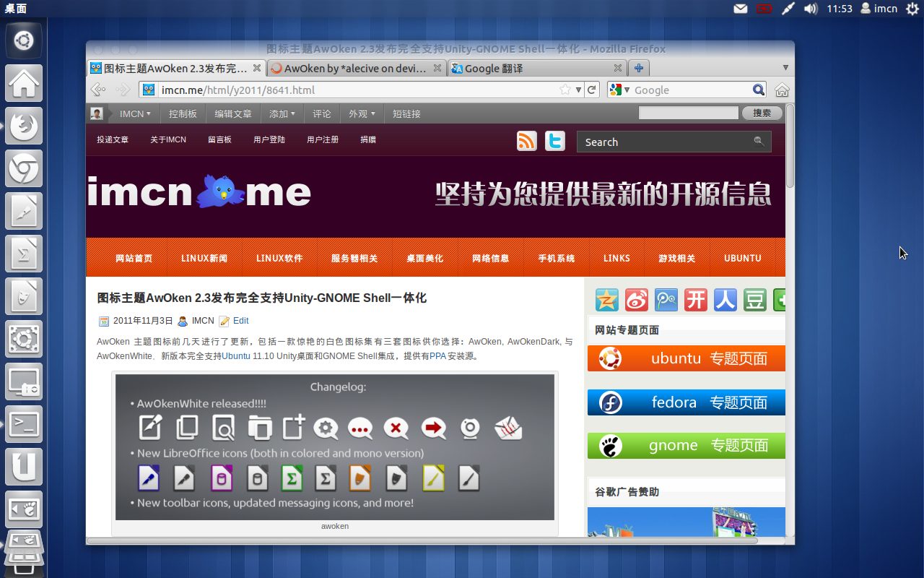
Task: Click the horizontal page scrollbar
Action: tap(422, 540)
